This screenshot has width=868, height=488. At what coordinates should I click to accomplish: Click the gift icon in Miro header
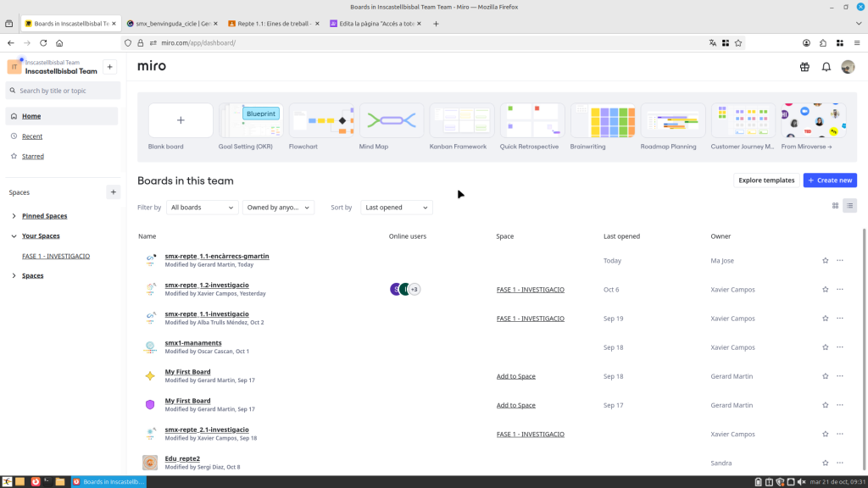804,67
